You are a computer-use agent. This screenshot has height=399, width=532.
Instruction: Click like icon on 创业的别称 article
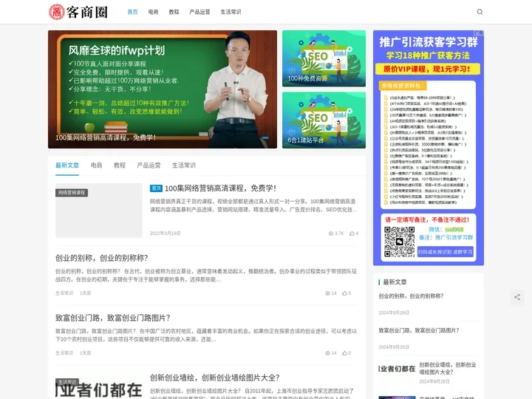pos(344,293)
